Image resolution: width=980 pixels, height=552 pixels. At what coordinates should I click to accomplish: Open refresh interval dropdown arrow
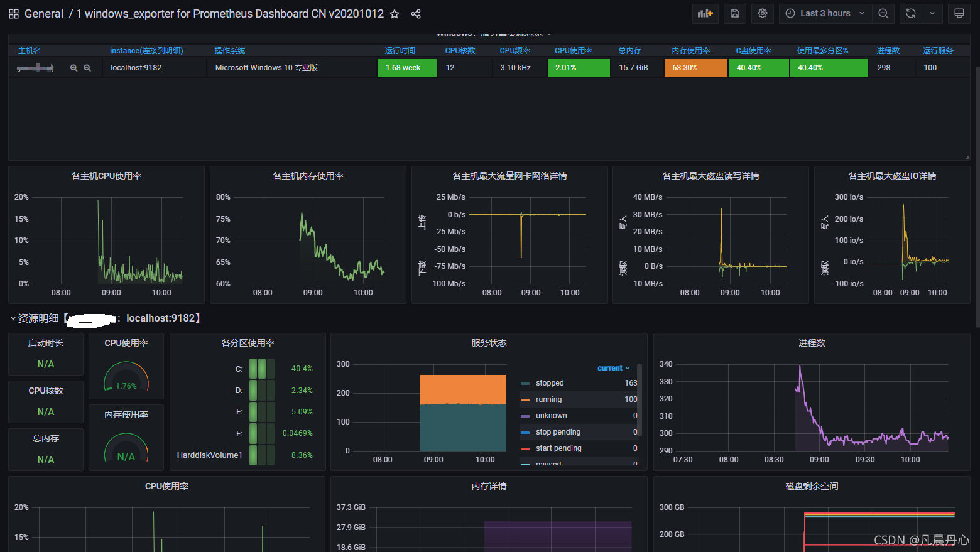932,13
